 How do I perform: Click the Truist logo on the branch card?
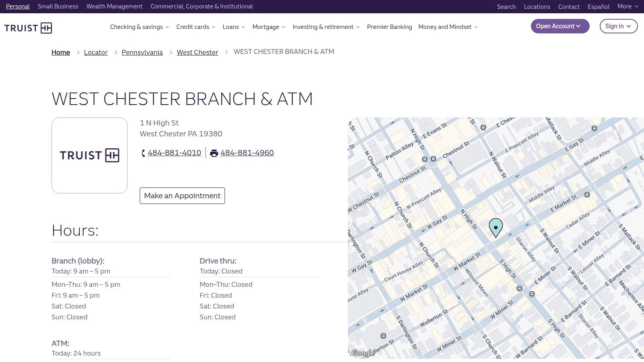click(x=89, y=156)
